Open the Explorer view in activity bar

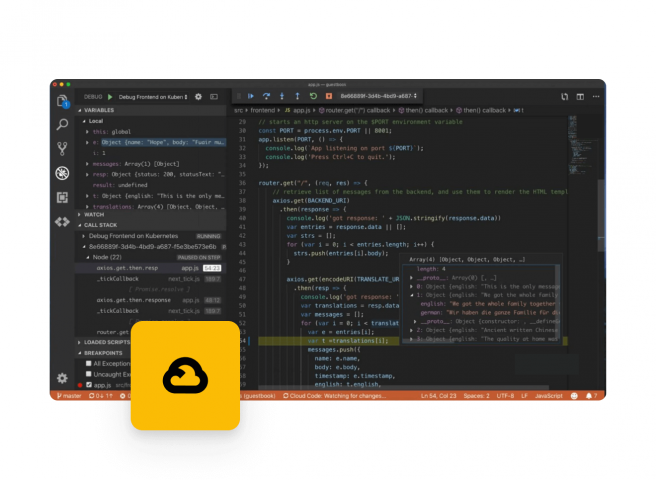62,101
